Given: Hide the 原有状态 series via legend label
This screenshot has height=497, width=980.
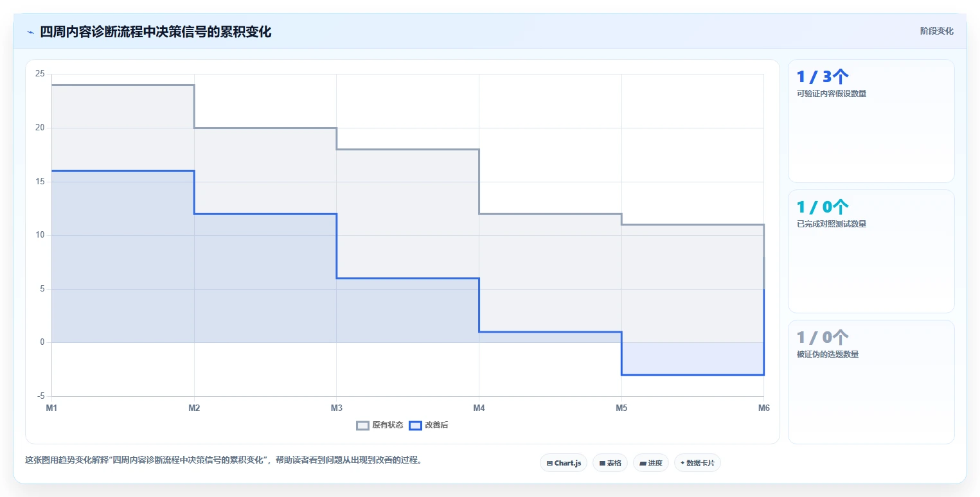Looking at the screenshot, I should pyautogui.click(x=388, y=425).
